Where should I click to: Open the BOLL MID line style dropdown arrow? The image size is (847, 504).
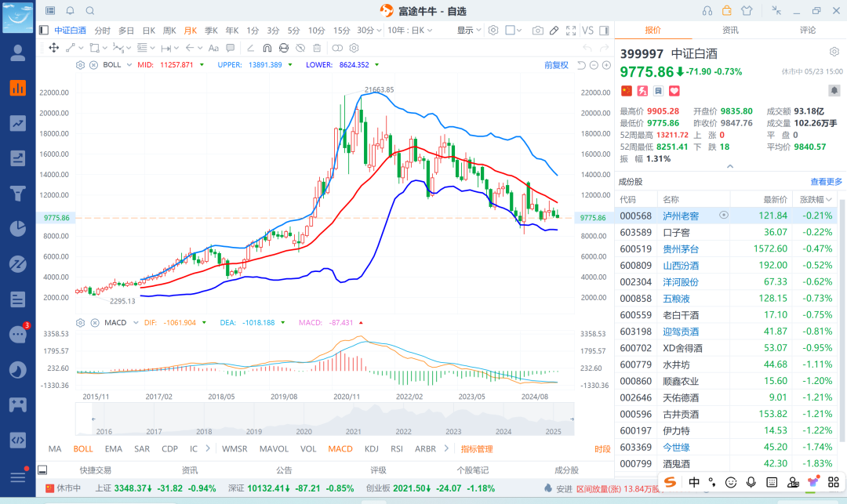click(202, 65)
